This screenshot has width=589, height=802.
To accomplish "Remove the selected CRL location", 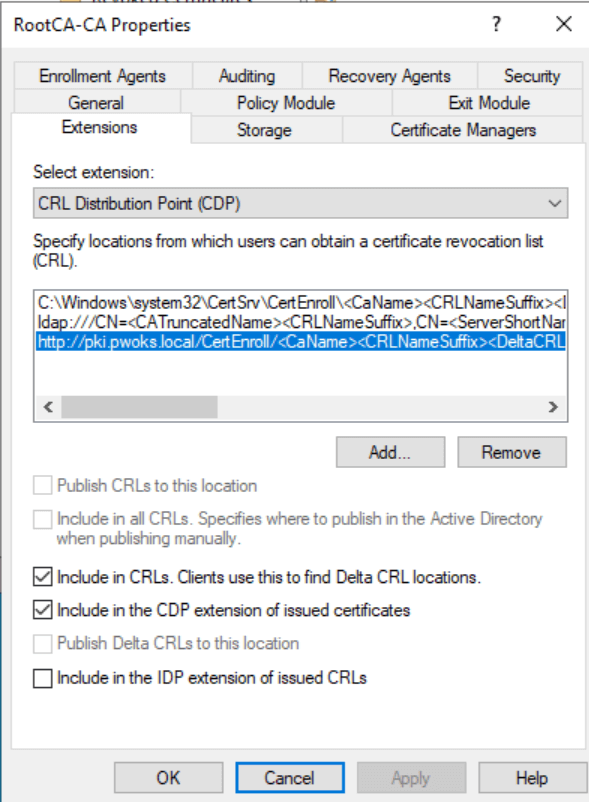I will (x=511, y=452).
